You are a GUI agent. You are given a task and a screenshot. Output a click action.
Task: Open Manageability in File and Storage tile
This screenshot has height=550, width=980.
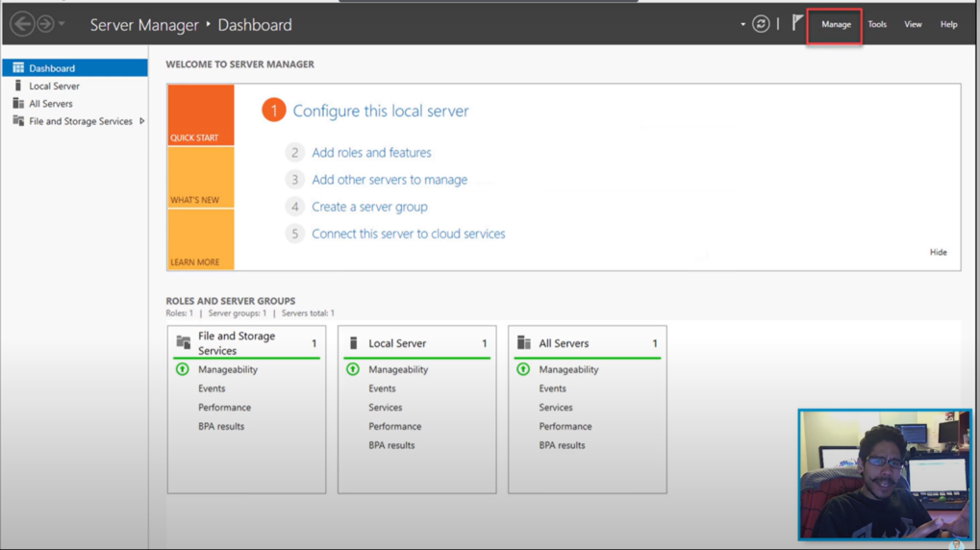[x=228, y=369]
